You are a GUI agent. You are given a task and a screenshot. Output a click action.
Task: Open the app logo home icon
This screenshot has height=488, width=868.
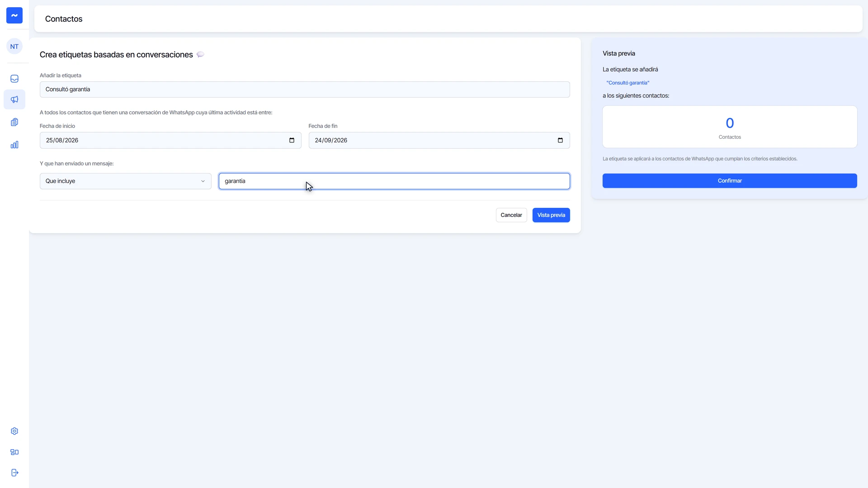14,15
